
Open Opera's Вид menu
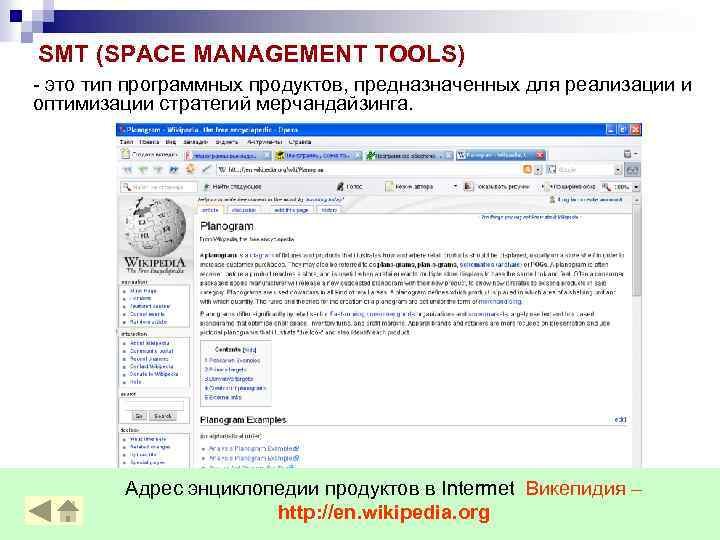coord(170,142)
